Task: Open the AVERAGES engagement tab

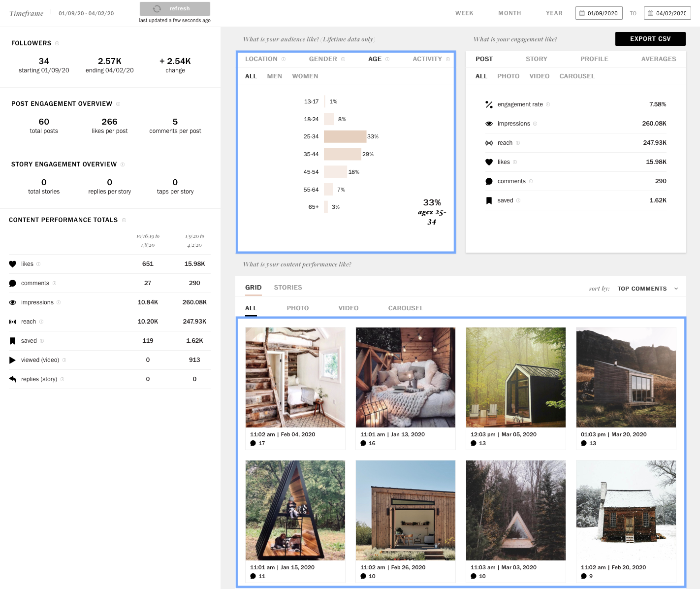Action: [659, 59]
